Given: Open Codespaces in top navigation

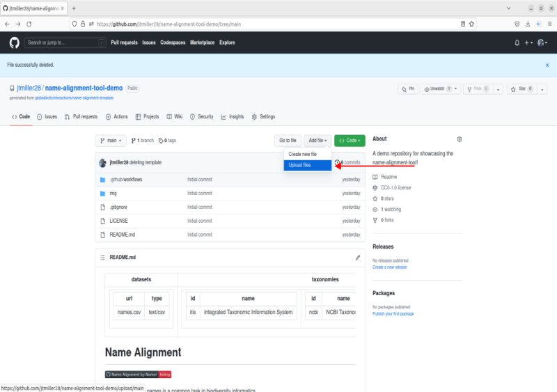Looking at the screenshot, I should point(173,42).
